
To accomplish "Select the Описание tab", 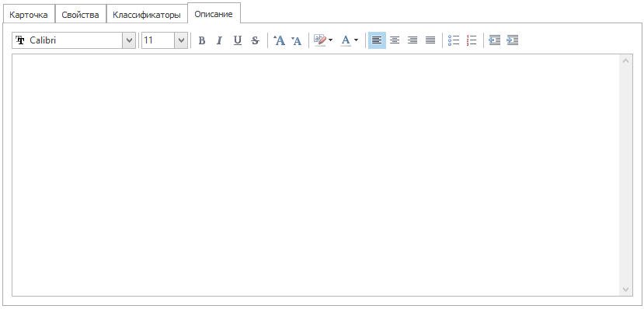I will point(214,14).
